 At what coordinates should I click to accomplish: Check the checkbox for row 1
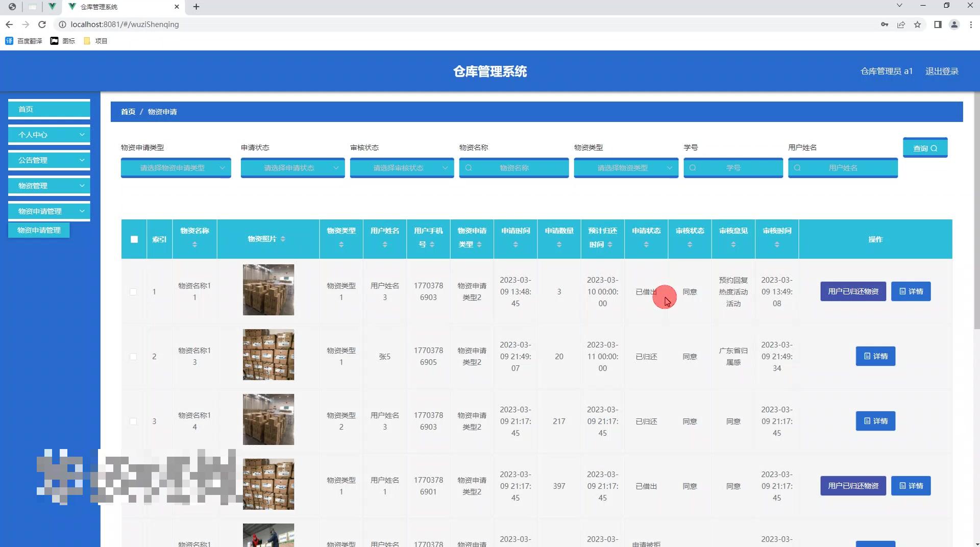click(x=133, y=291)
